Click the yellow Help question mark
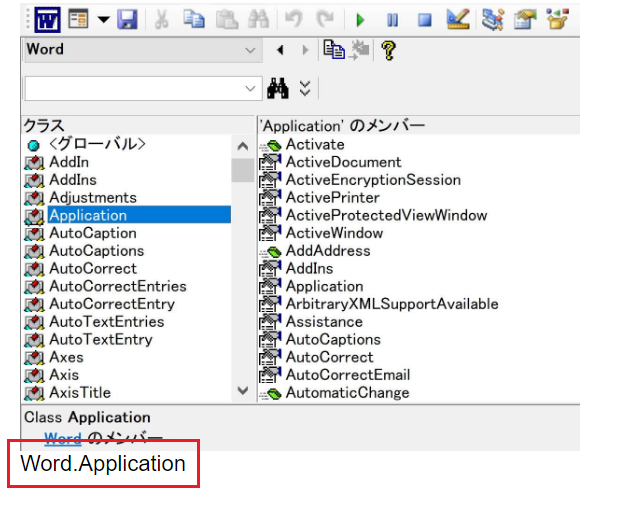 click(x=388, y=50)
